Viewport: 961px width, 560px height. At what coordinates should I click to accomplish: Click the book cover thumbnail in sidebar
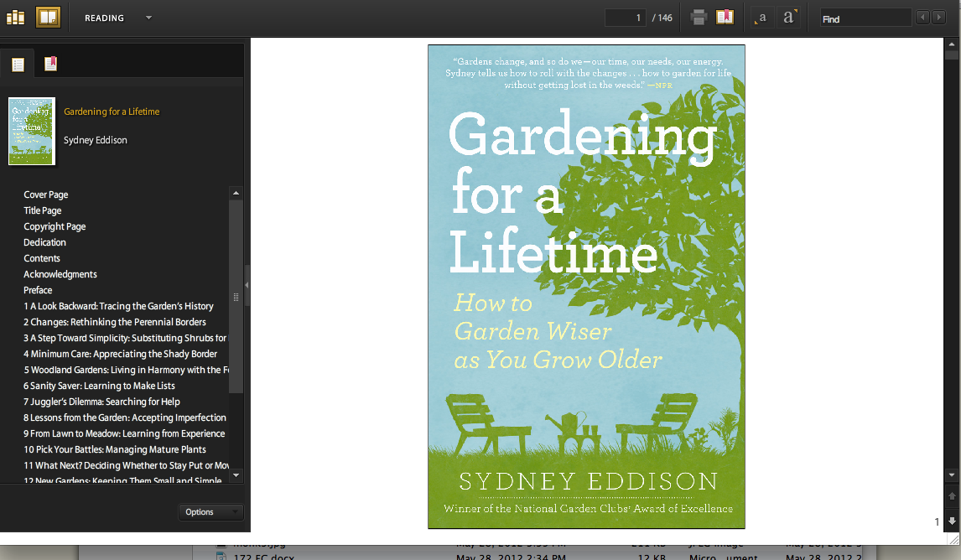pyautogui.click(x=32, y=131)
